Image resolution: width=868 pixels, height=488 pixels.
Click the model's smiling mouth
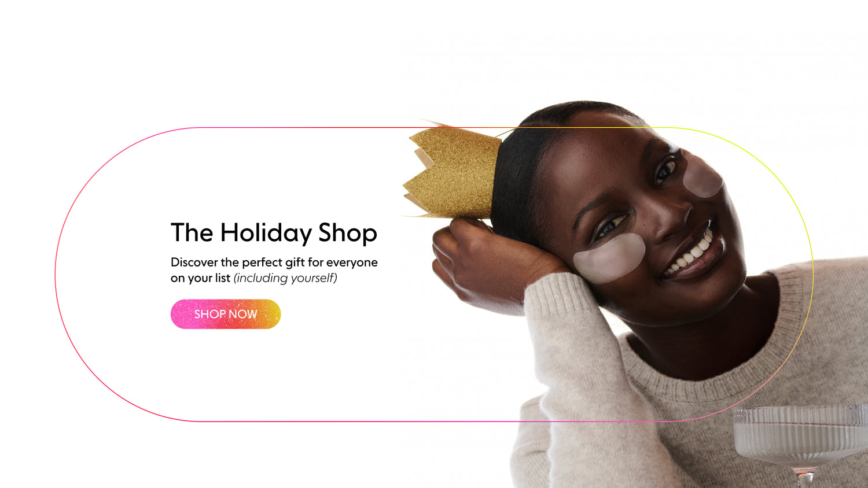(693, 253)
